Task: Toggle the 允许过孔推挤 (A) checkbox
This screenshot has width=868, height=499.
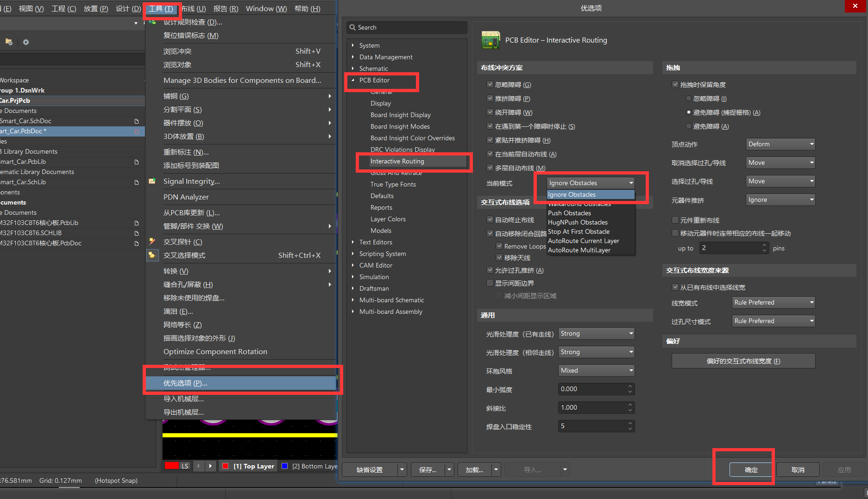Action: 490,270
